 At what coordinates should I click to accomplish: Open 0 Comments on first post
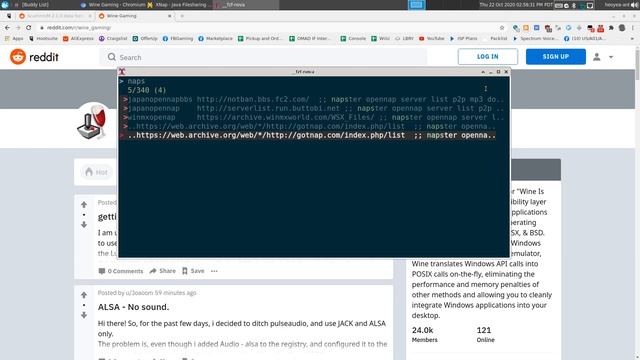pos(121,271)
